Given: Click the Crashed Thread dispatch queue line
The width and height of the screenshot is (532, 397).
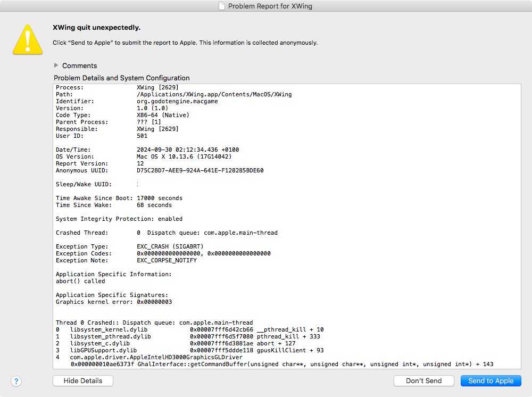Looking at the screenshot, I should tap(167, 233).
